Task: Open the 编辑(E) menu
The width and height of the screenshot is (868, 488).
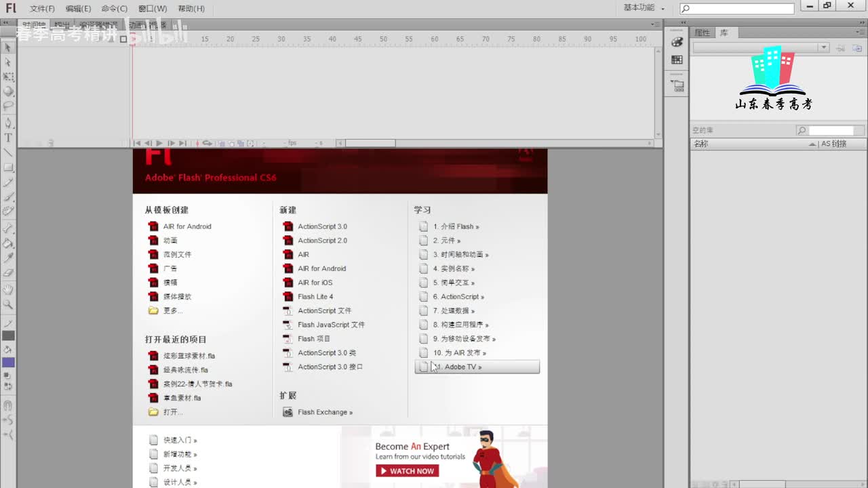Action: [78, 9]
